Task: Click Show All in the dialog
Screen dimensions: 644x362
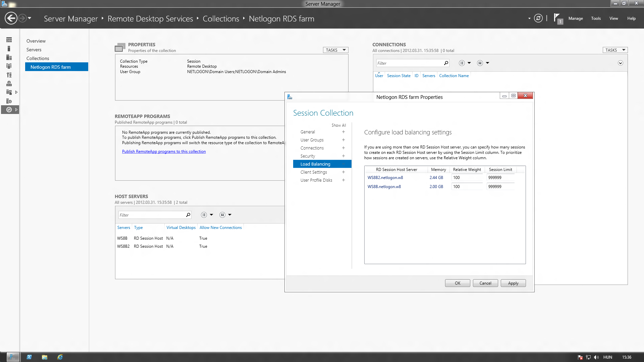Action: [339, 125]
